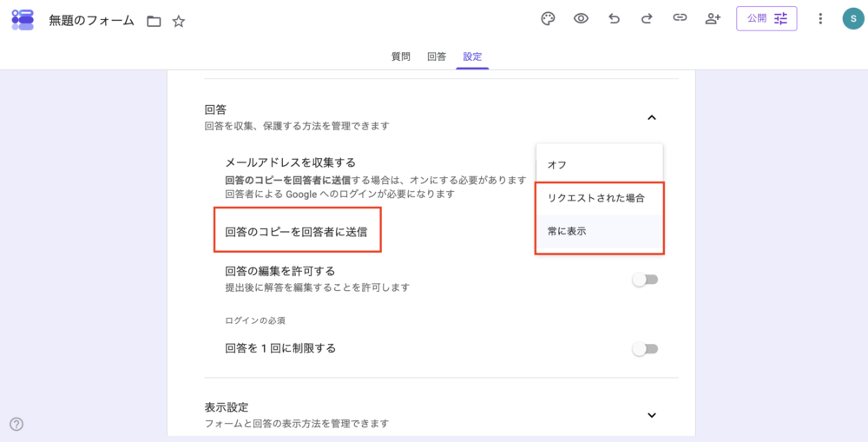Move form using the folder icon
Viewport: 868px width, 442px height.
coord(154,22)
